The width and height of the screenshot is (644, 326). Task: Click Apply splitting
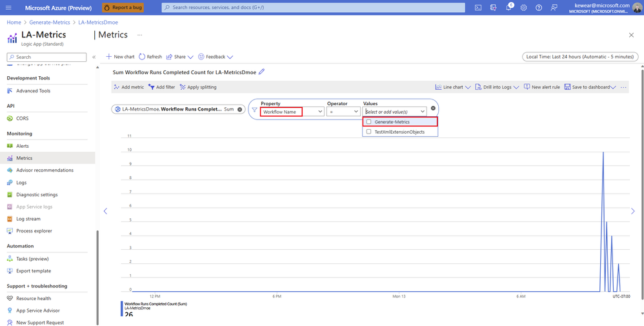point(198,87)
